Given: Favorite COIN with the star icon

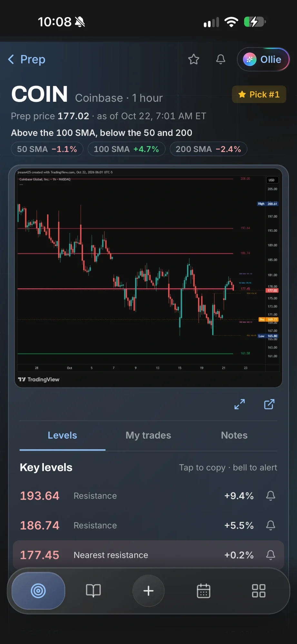Looking at the screenshot, I should tap(193, 59).
